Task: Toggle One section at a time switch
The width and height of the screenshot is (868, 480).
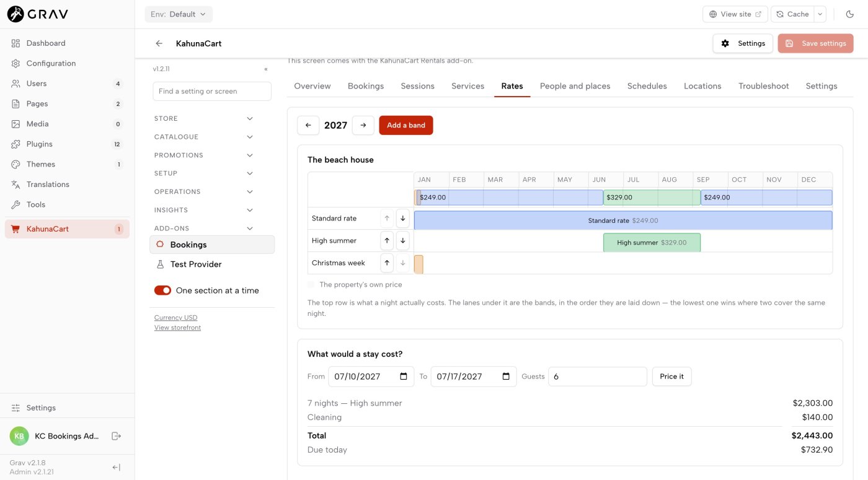Action: click(162, 290)
